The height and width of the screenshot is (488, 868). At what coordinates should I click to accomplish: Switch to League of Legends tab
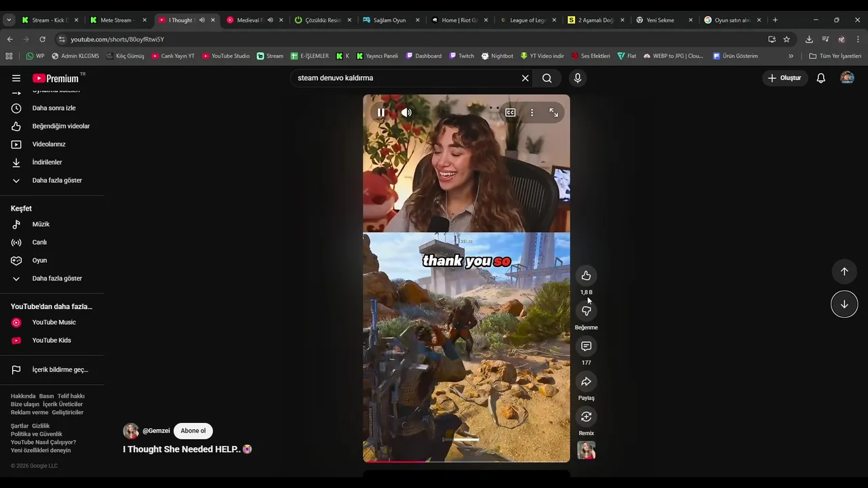(528, 20)
